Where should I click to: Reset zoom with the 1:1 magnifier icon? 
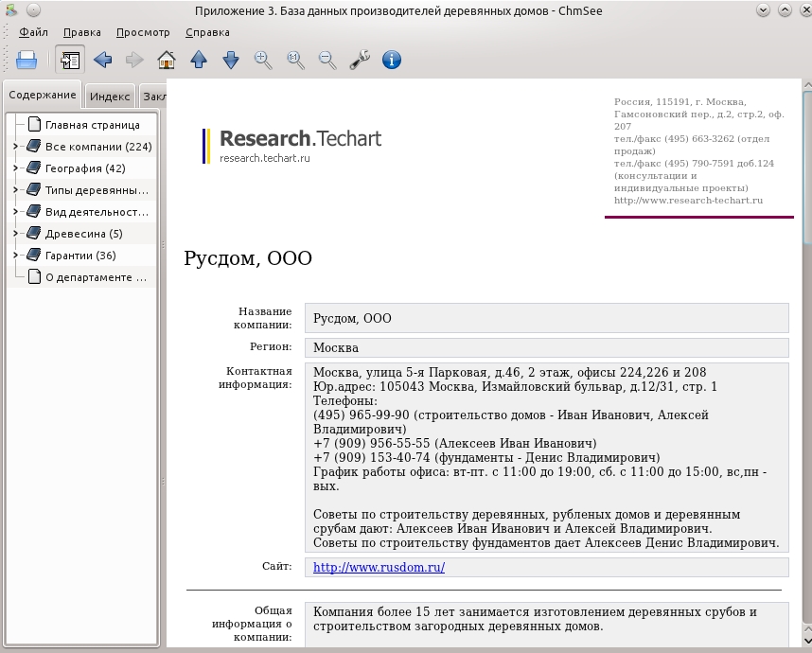(x=295, y=60)
